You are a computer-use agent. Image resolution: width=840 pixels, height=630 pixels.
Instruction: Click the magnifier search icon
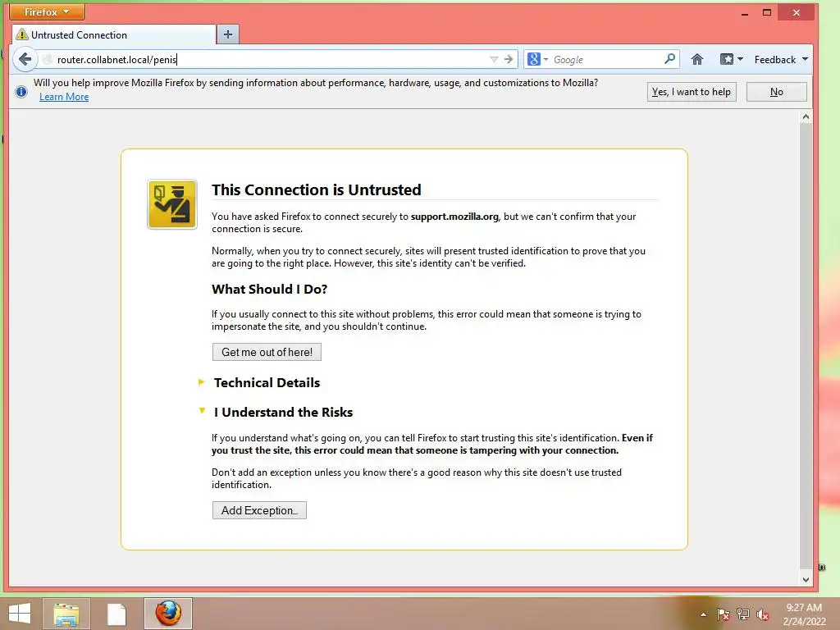pyautogui.click(x=669, y=59)
